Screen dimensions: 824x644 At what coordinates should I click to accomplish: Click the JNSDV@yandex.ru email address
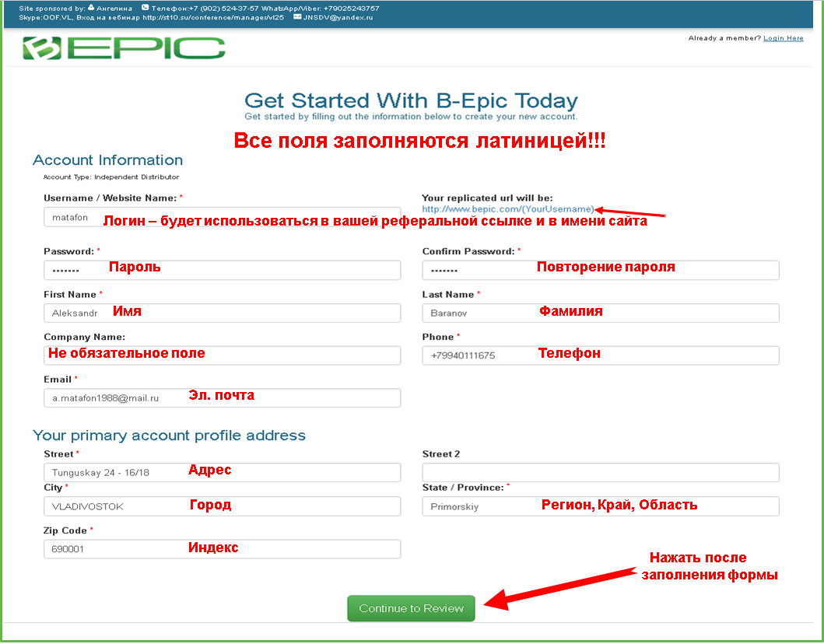[338, 17]
